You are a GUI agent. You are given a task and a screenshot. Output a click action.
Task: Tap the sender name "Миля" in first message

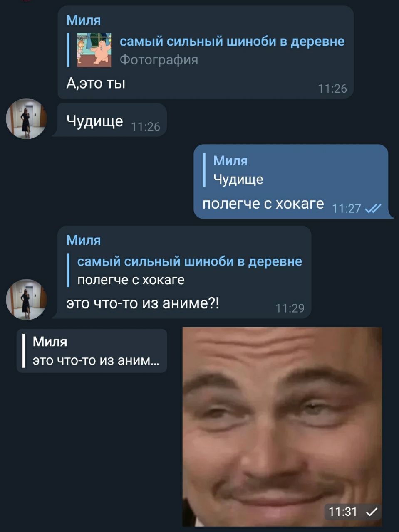point(84,20)
